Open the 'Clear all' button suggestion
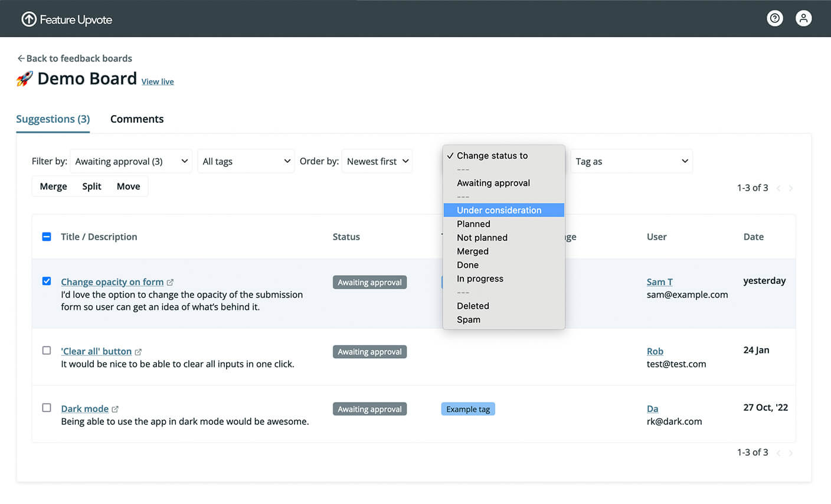 96,351
